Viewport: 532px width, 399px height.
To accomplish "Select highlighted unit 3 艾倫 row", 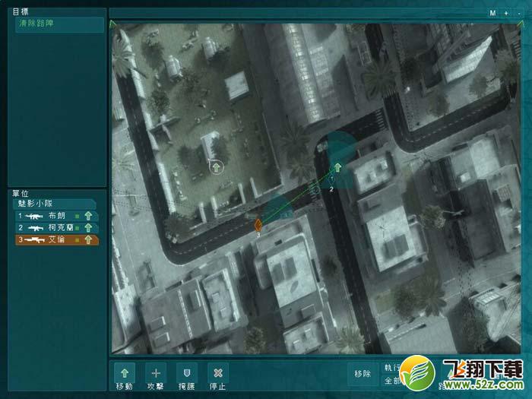I will [x=57, y=240].
